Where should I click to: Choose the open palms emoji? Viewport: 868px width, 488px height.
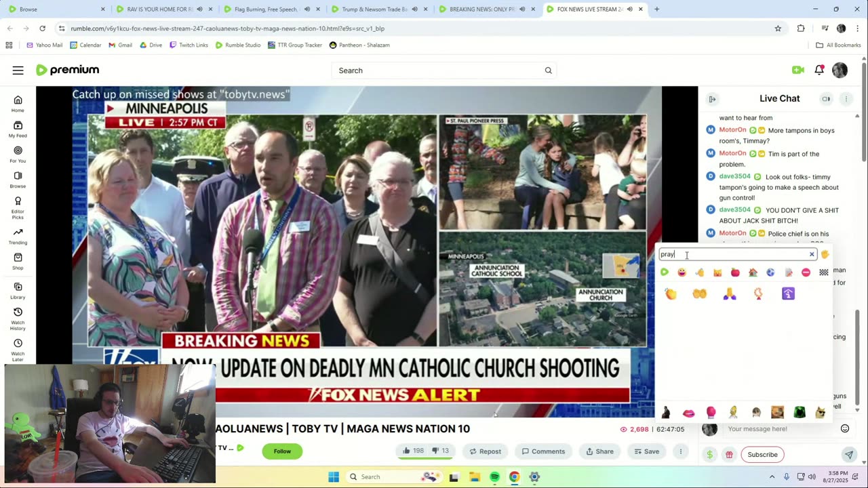click(x=699, y=293)
